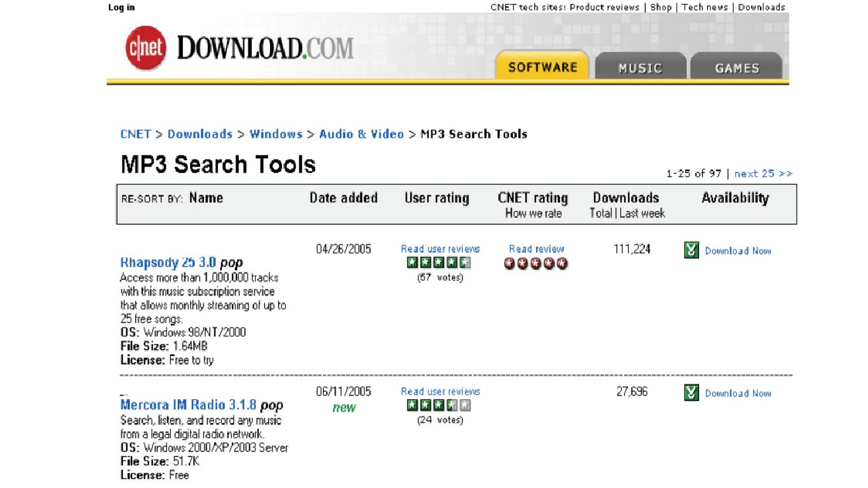
Task: Click the 111,224 downloads count
Action: coord(632,249)
